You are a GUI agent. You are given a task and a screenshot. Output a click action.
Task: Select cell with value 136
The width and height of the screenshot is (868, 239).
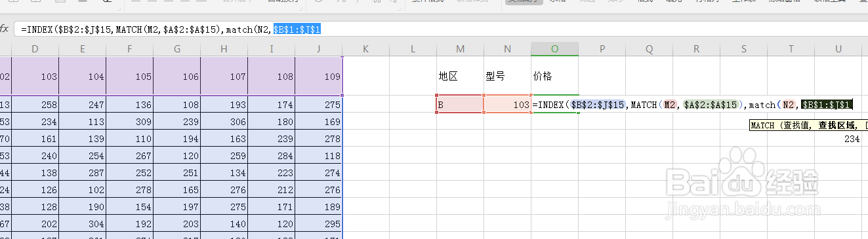(129, 104)
